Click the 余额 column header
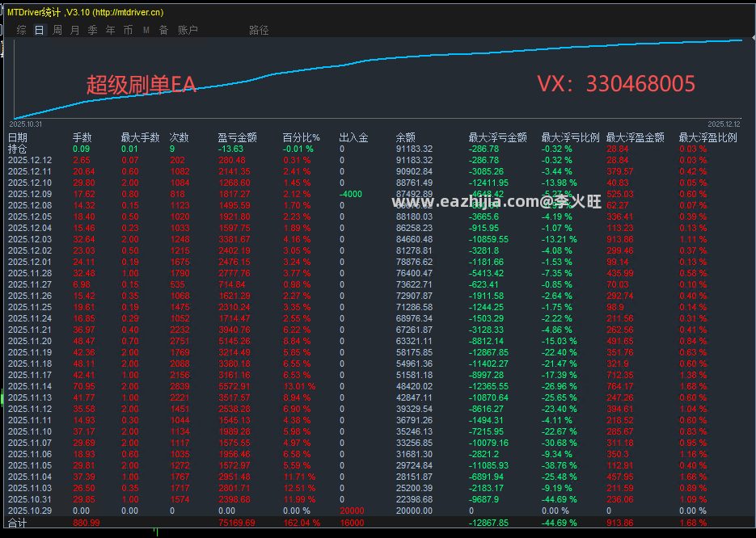The image size is (756, 538). 406,138
